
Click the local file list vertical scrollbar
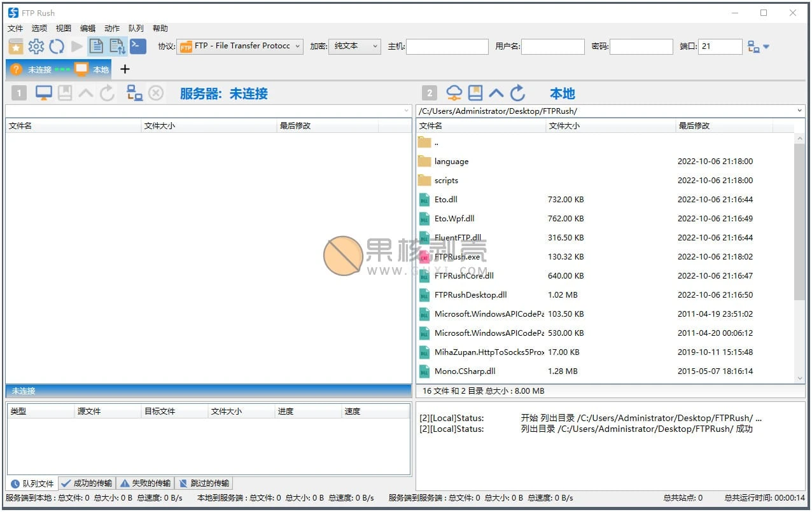click(x=800, y=223)
